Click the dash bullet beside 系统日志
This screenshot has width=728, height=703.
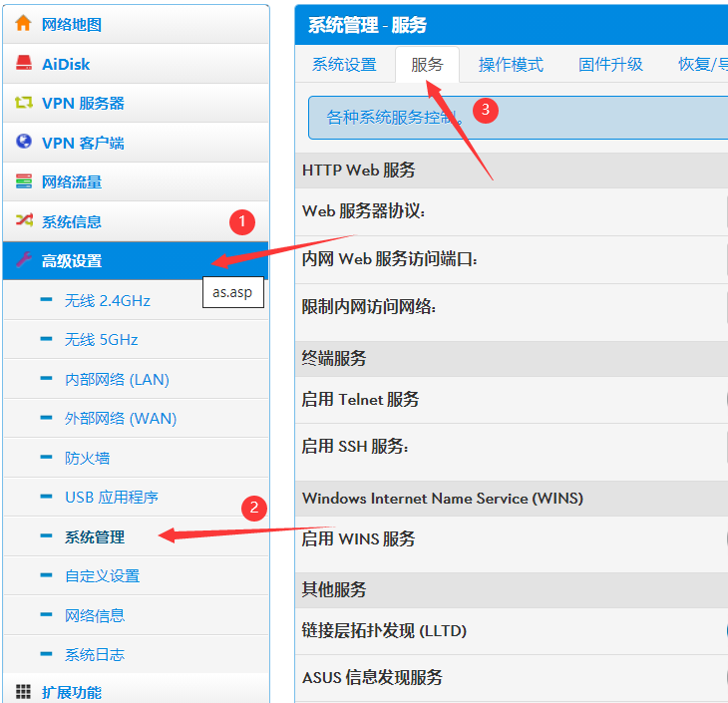[47, 654]
